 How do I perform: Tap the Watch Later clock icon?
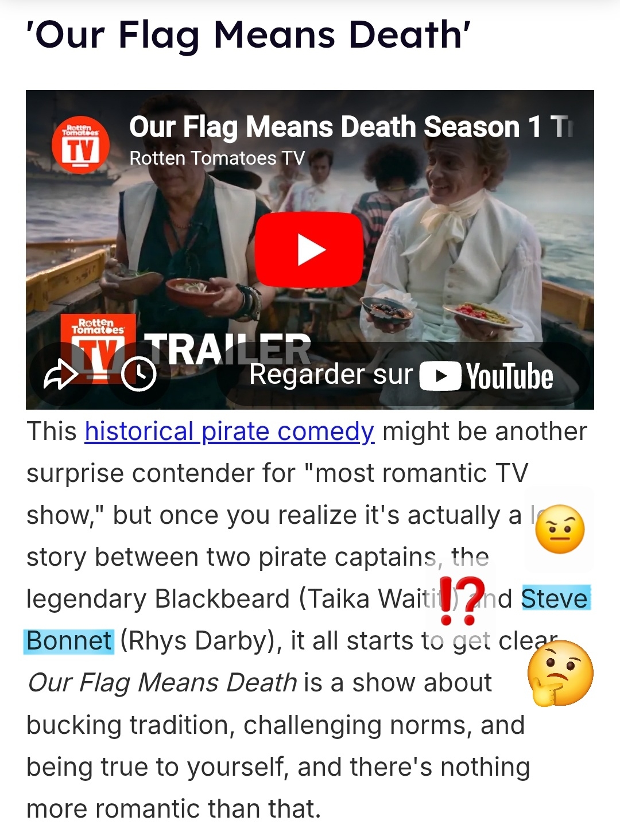pyautogui.click(x=139, y=374)
